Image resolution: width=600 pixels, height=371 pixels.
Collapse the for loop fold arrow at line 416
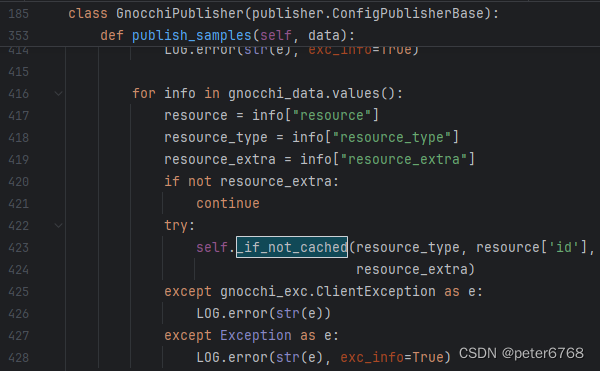(58, 93)
